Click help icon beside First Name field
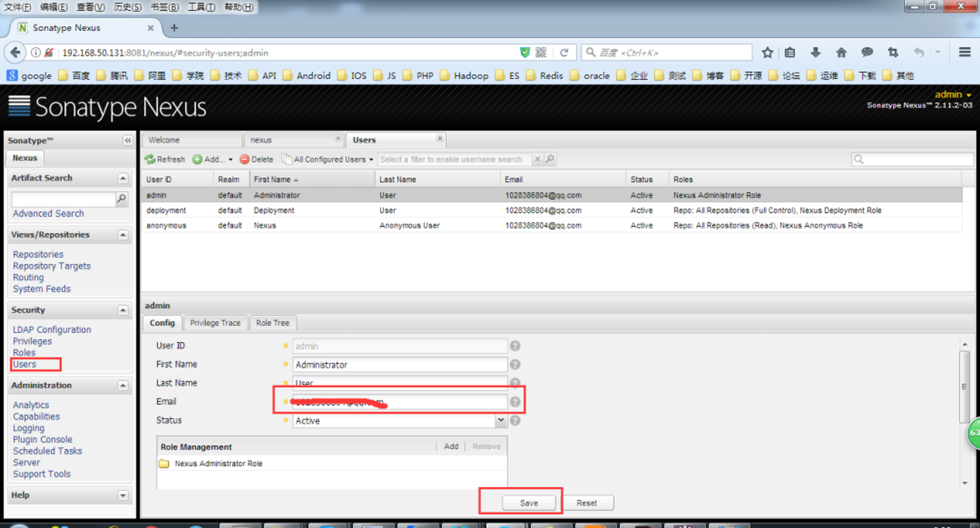This screenshot has width=980, height=528. (515, 365)
